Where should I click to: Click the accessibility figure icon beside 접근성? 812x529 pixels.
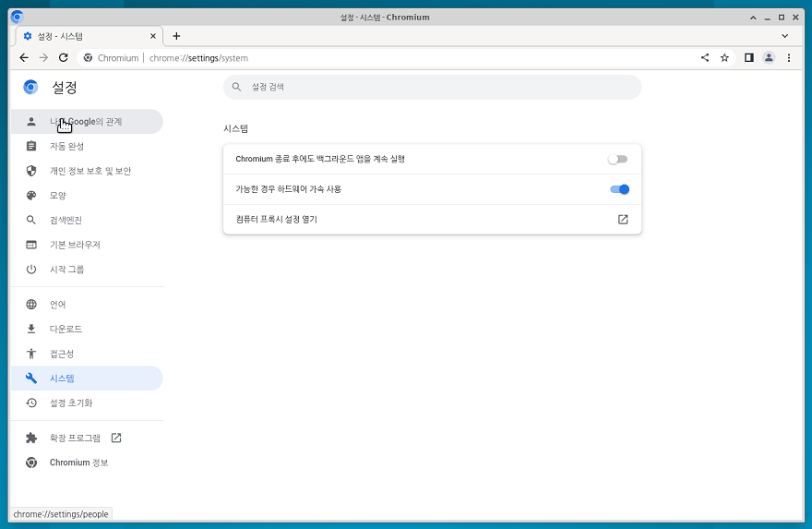(x=31, y=354)
